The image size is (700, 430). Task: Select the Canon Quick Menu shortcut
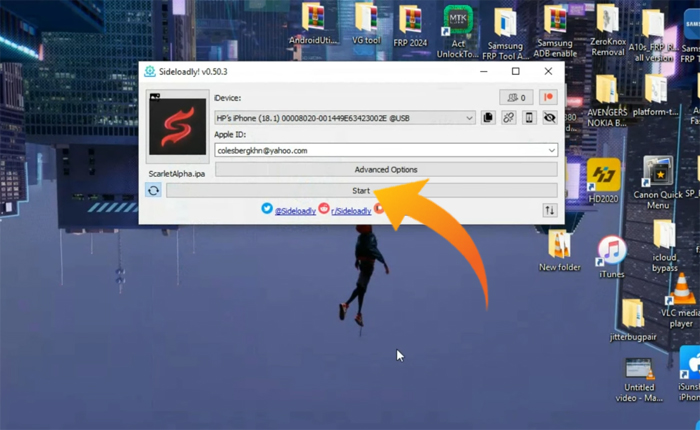tap(658, 182)
